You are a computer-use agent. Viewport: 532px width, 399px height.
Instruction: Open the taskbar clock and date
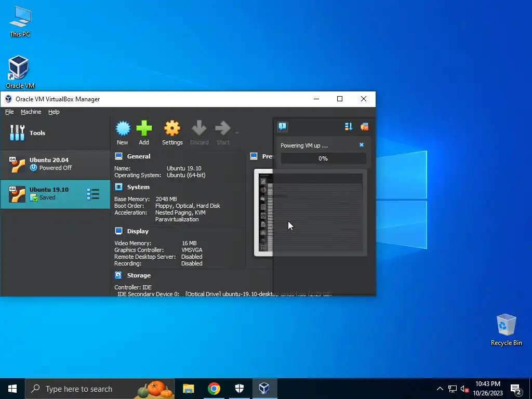(x=487, y=389)
